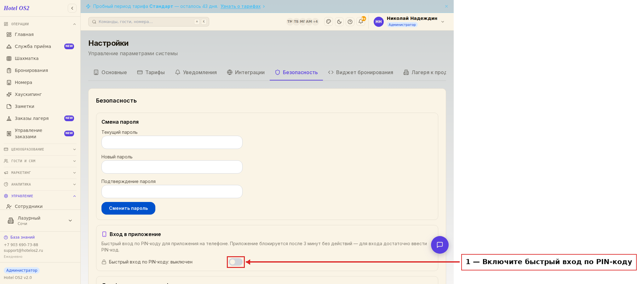Viewport: 644px width, 284px height.
Task: Open notifications bell icon
Action: (x=361, y=22)
